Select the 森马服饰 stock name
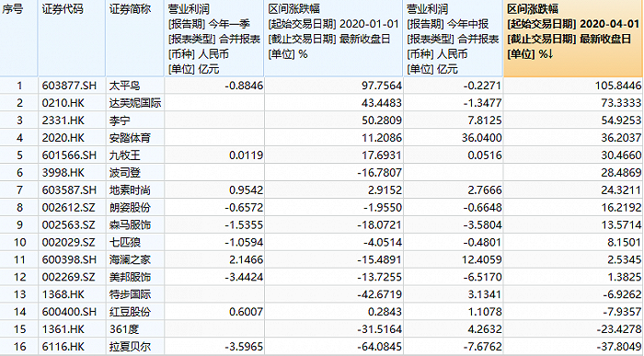Viewport: 644px width, 356px height. (x=130, y=225)
